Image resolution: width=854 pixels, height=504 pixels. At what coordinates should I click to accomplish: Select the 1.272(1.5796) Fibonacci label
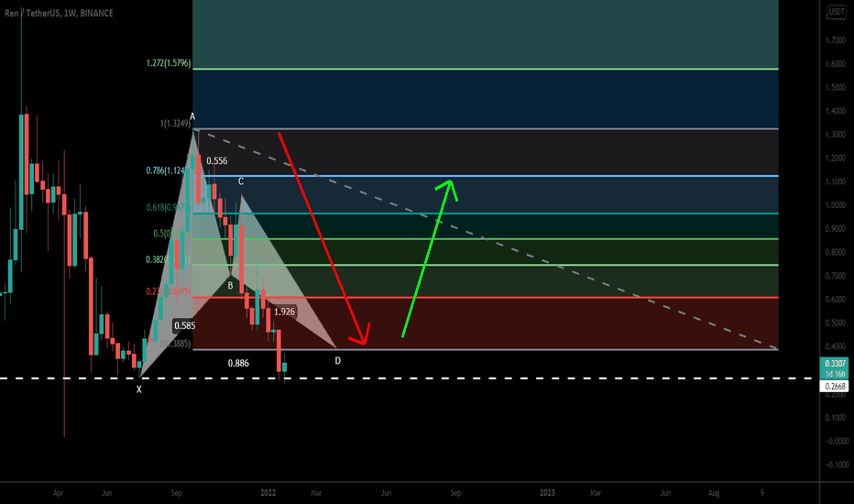[x=169, y=63]
